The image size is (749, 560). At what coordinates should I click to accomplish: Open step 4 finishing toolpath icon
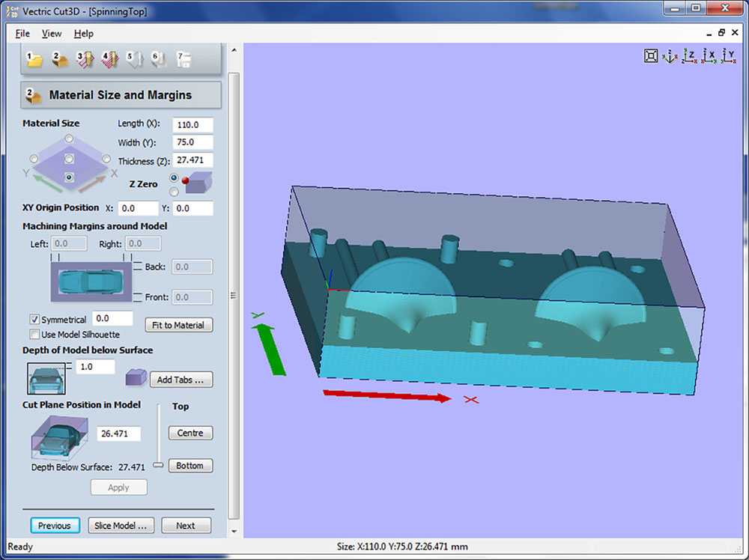[x=110, y=59]
